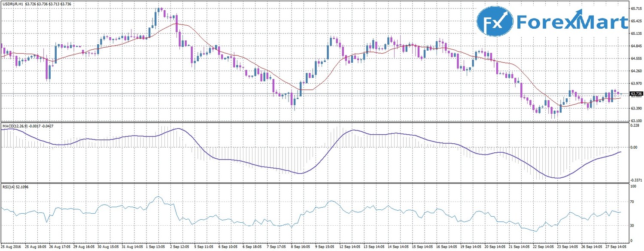
Task: Click the RSI 70 level label
Action: pos(632,201)
